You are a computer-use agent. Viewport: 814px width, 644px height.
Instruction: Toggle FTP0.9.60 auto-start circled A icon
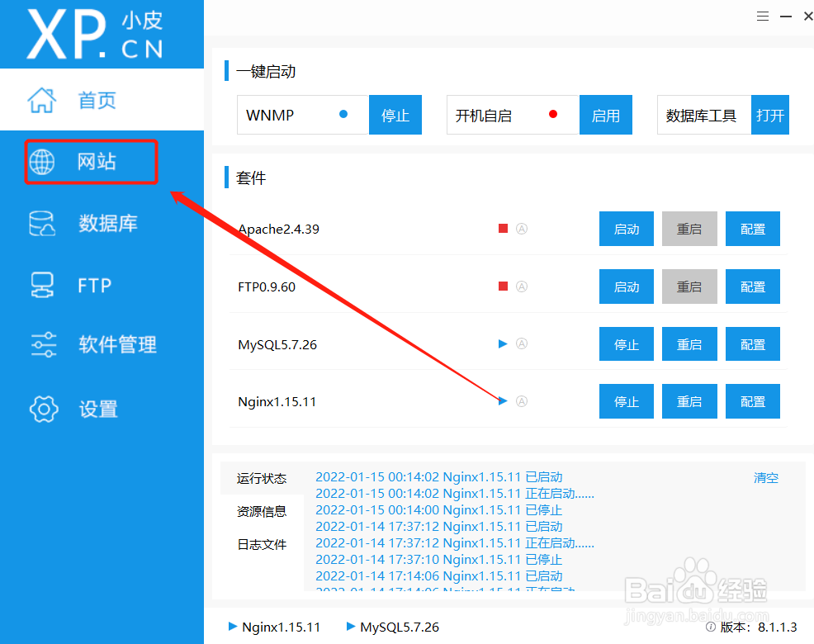522,286
